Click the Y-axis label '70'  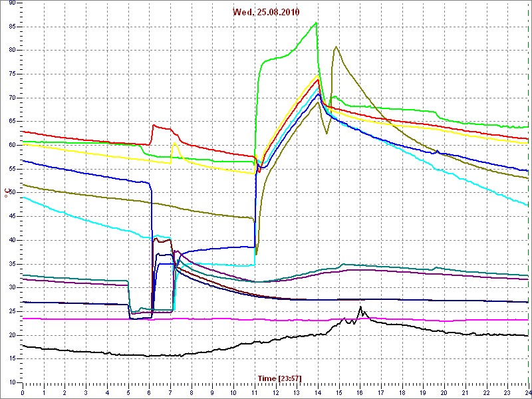point(12,98)
